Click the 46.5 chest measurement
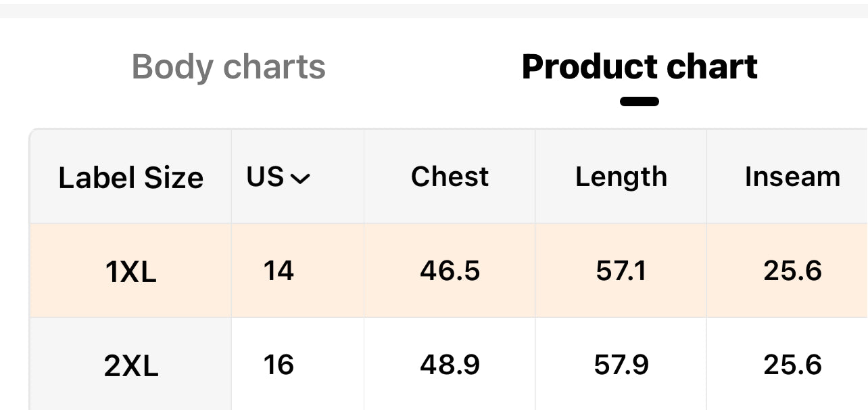The height and width of the screenshot is (410, 868). [450, 271]
